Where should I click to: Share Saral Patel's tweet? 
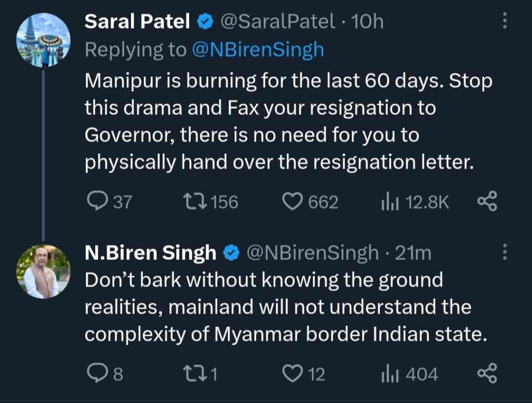click(487, 202)
